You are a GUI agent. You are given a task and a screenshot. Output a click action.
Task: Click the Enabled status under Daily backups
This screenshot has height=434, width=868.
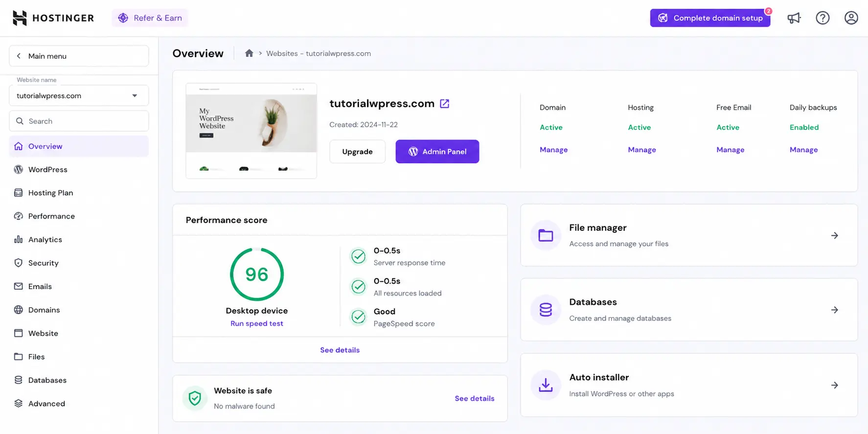click(x=804, y=127)
